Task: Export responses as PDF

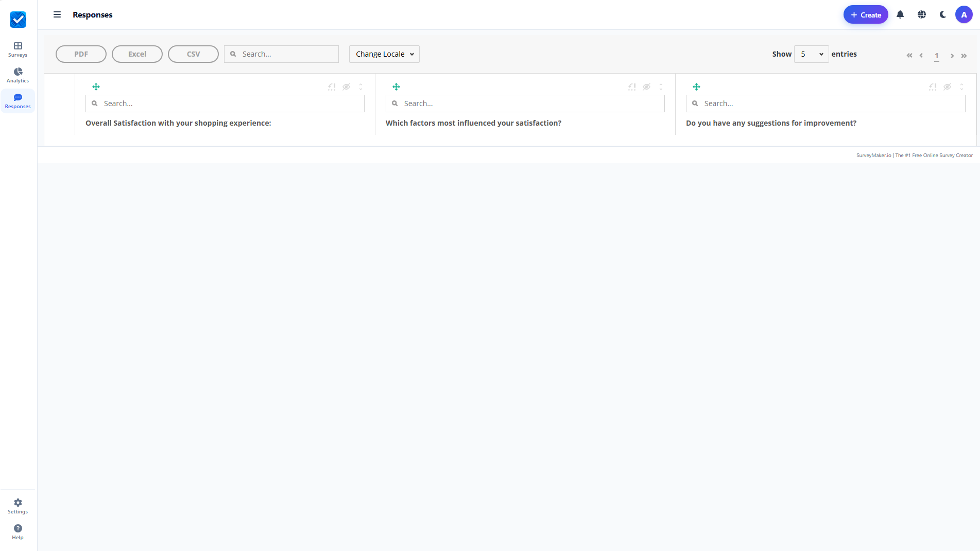Action: click(81, 54)
